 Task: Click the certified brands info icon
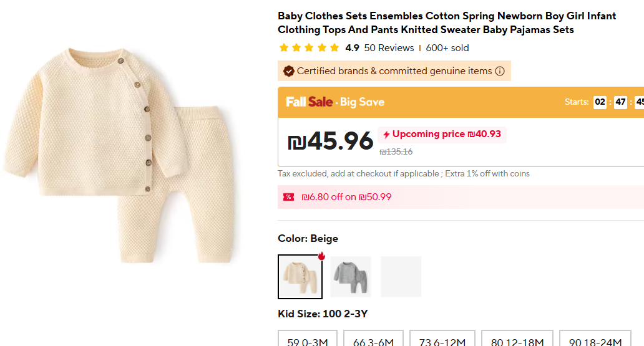point(500,71)
